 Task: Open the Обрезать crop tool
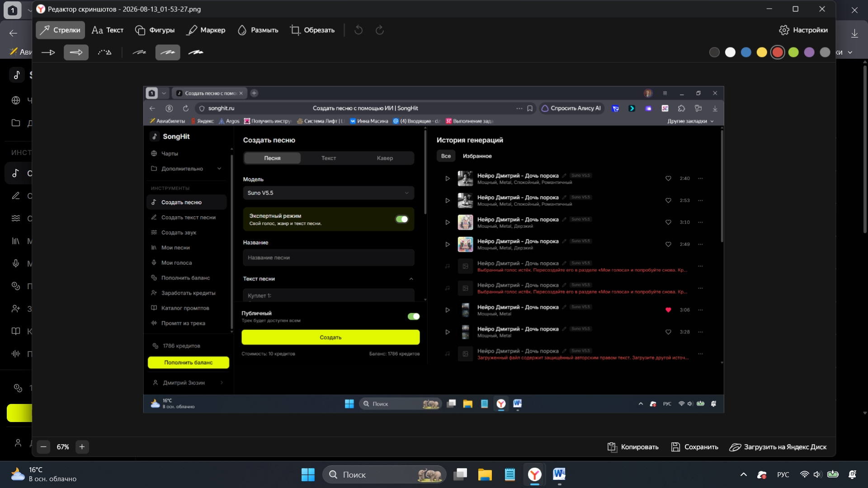coord(312,30)
